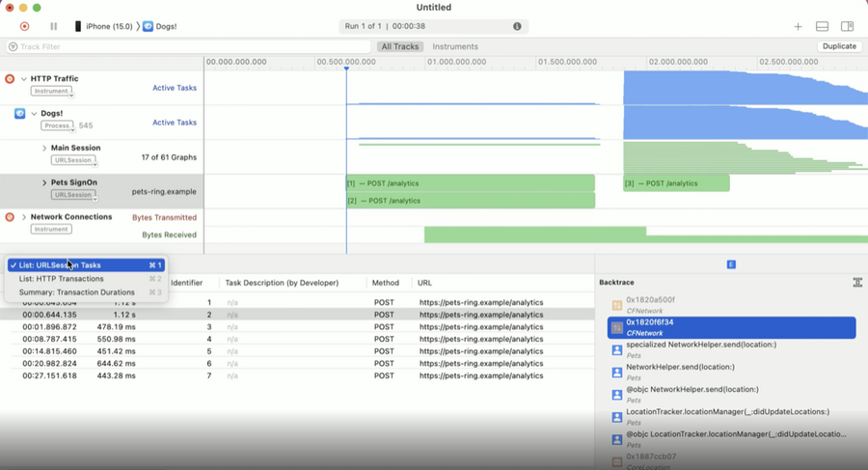The height and width of the screenshot is (470, 868).
Task: Select the iPhone (15.0) target device
Action: coord(103,26)
